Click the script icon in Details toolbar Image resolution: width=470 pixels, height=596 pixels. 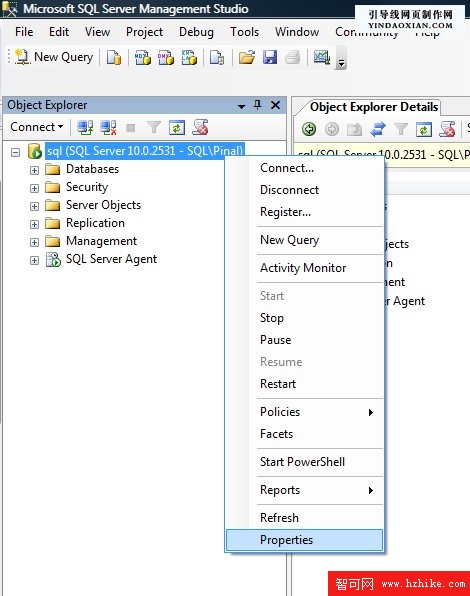pos(447,129)
